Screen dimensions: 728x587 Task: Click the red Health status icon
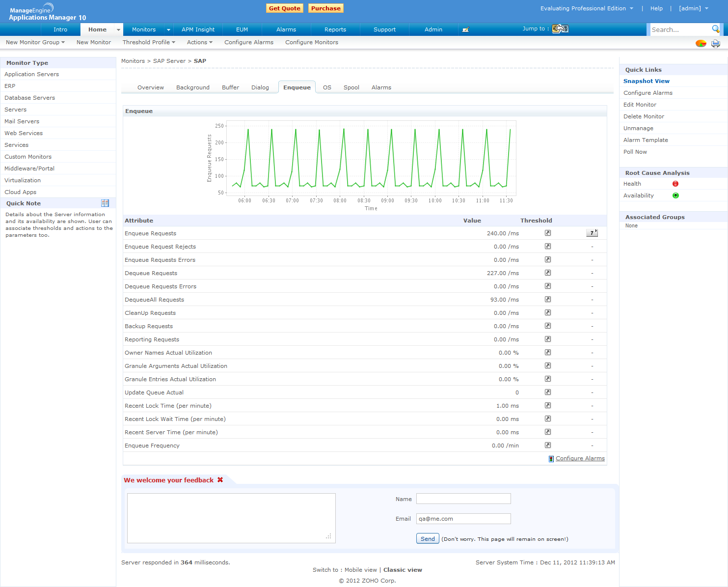click(675, 184)
